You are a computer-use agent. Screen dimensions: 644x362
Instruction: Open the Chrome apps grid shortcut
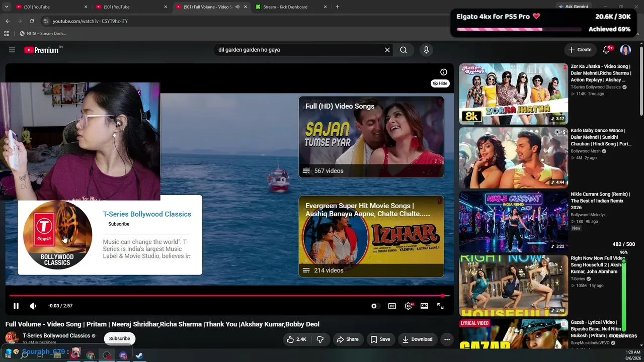pos(7,34)
